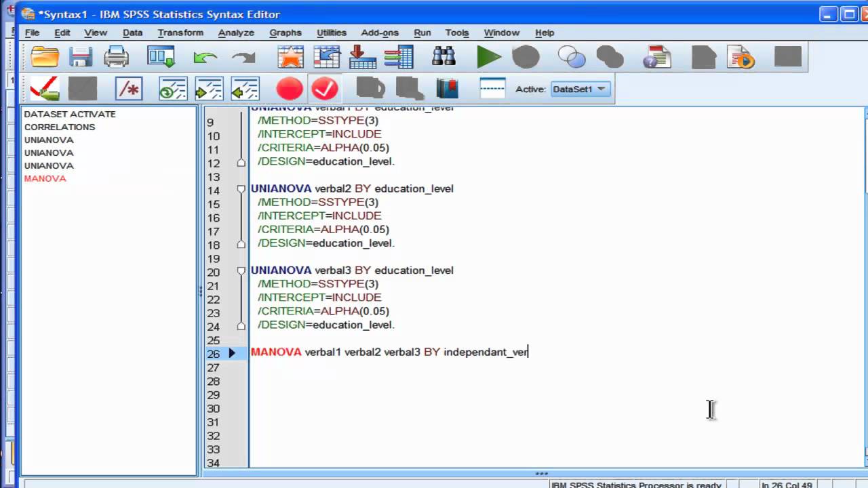Click /INTERCEPT=INCLUDE on line 10
The height and width of the screenshot is (488, 868).
319,134
